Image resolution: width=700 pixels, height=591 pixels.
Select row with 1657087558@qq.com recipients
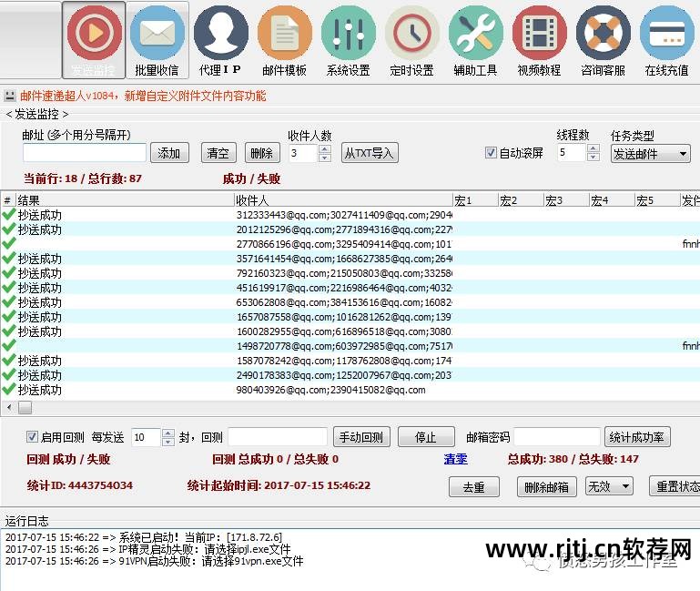pos(350,317)
